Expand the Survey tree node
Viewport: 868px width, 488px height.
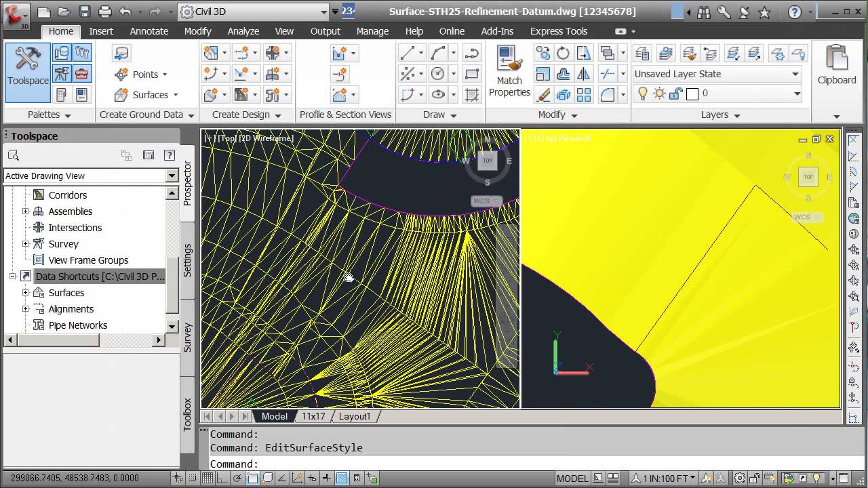26,244
